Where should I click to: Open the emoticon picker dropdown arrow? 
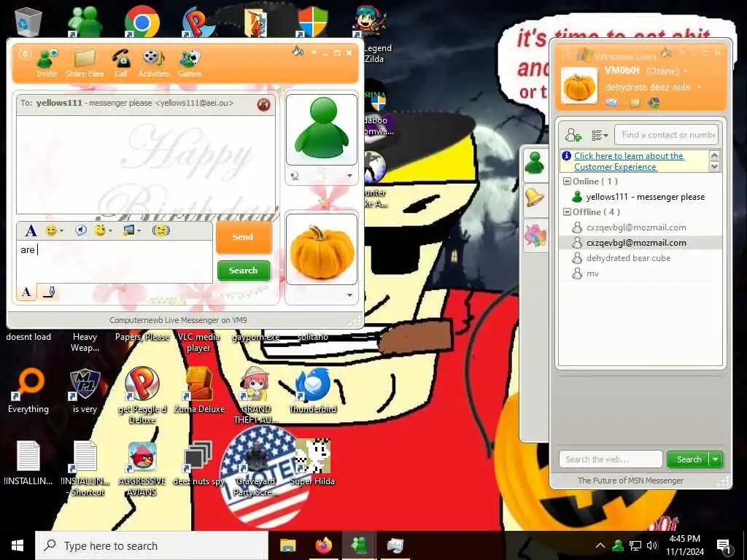tap(61, 231)
